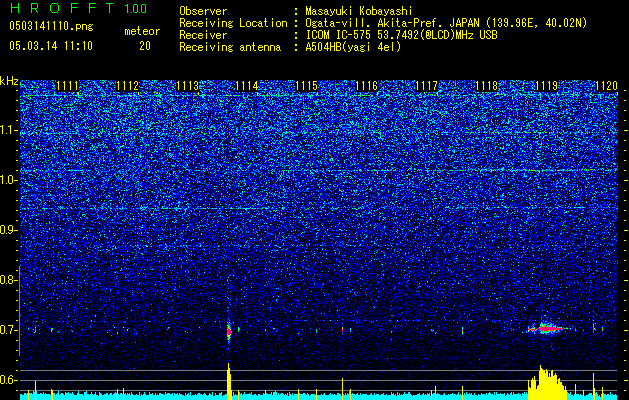Click the 1117 time marker
The width and height of the screenshot is (629, 400).
426,86
